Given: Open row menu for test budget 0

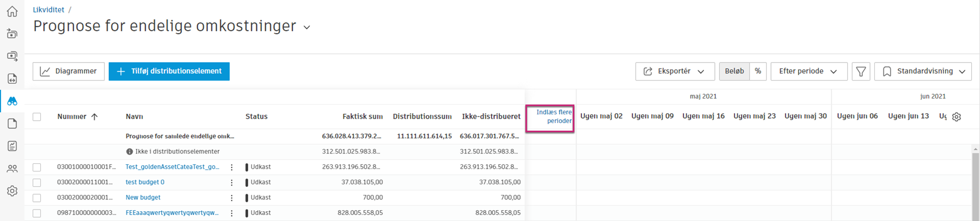Looking at the screenshot, I should (231, 182).
